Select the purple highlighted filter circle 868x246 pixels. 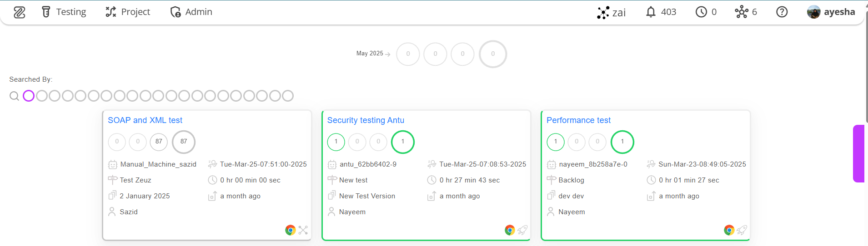[x=29, y=96]
